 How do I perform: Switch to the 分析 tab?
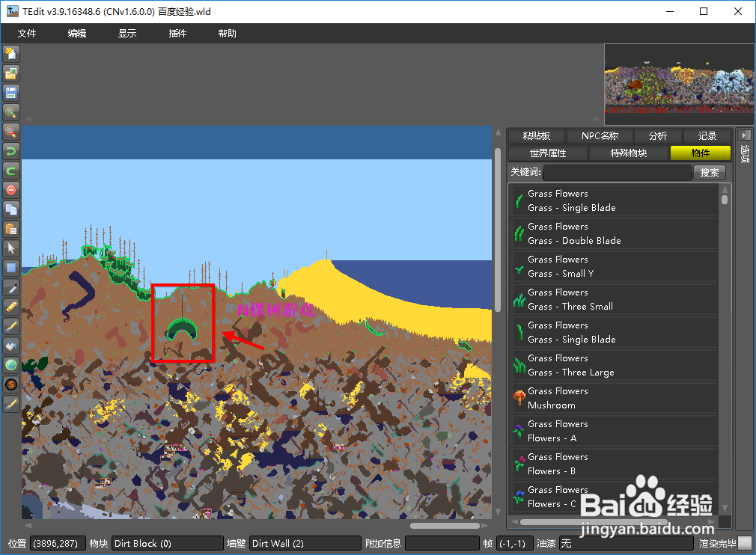[x=658, y=136]
